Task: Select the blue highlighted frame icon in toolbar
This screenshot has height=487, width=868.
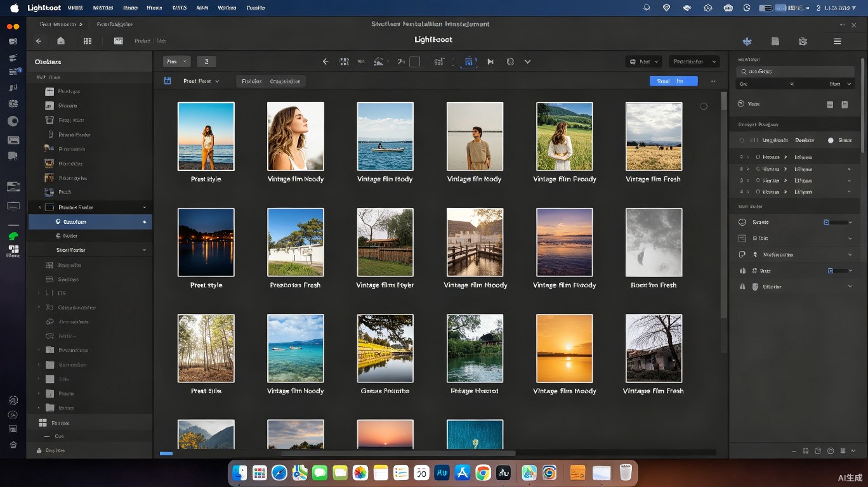Action: pos(470,62)
